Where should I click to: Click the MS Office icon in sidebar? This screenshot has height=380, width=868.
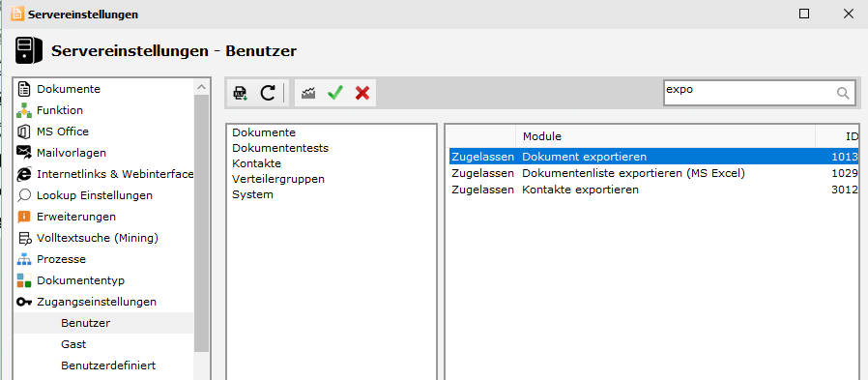pos(24,132)
